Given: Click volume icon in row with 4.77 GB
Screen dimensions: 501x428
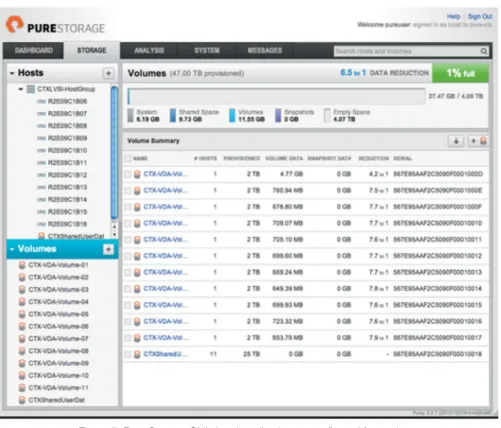Looking at the screenshot, I should tap(137, 174).
